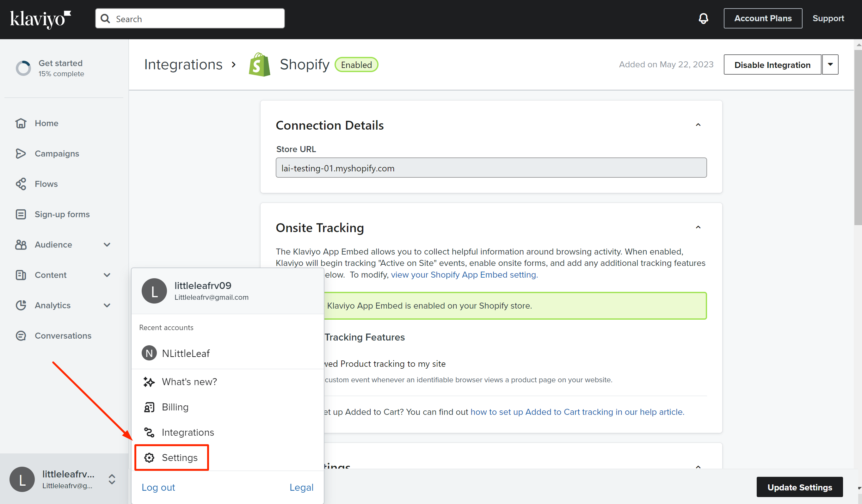Click 'Added on May 22, 2023' text

[666, 65]
